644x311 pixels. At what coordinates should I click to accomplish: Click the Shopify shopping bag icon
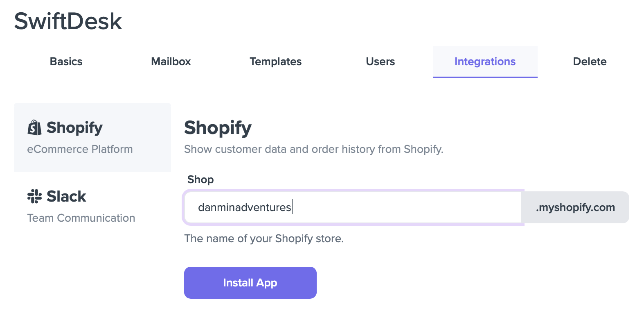click(x=35, y=127)
